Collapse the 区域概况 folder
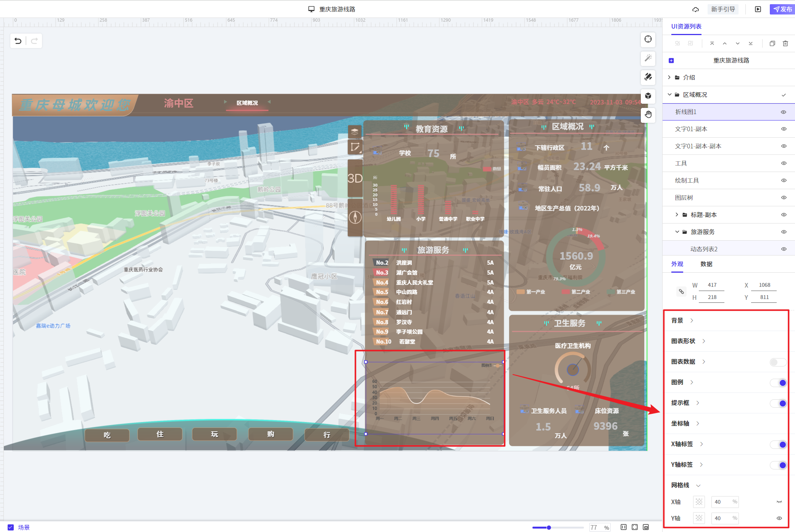 coord(669,95)
